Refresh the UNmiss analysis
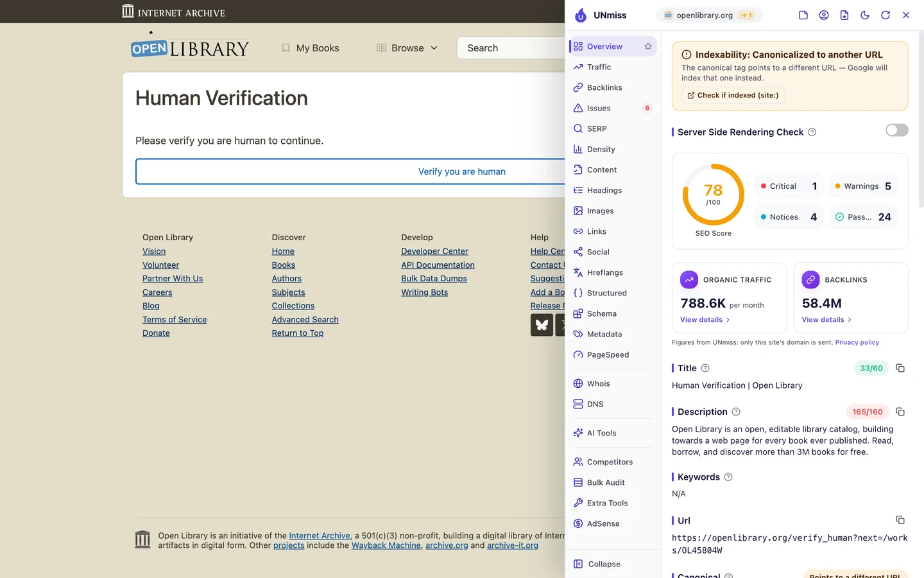This screenshot has width=924, height=578. [x=886, y=15]
